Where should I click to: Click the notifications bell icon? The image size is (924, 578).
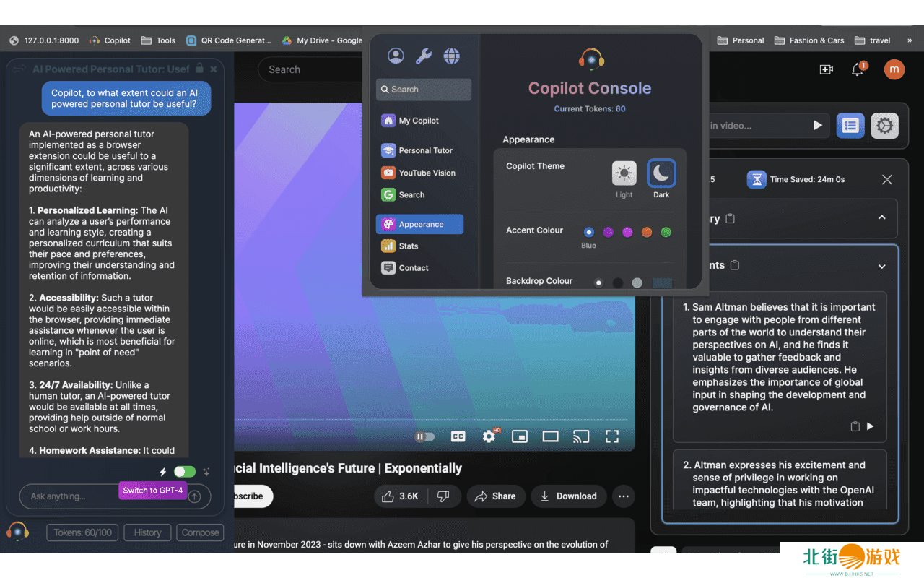click(858, 69)
